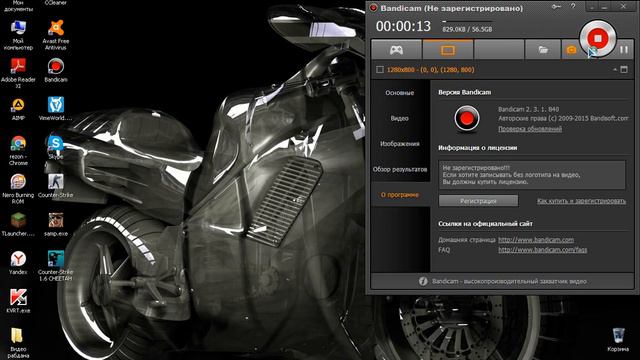Open the Основные settings tab
This screenshot has height=360, width=640.
click(400, 93)
